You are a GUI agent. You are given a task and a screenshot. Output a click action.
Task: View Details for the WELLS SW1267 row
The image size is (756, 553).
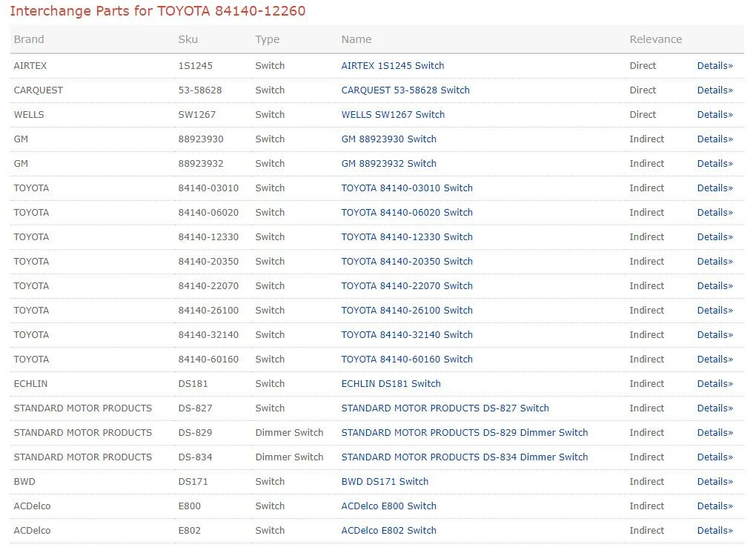pos(715,115)
